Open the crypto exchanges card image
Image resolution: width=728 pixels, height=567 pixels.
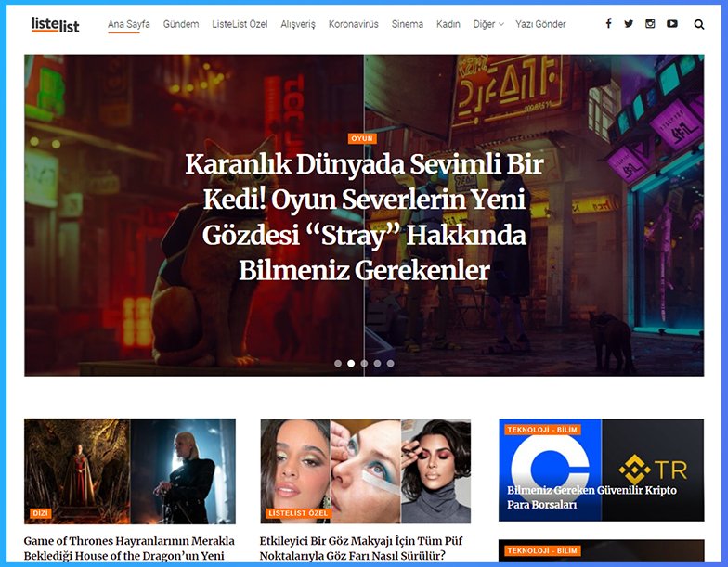click(x=602, y=470)
